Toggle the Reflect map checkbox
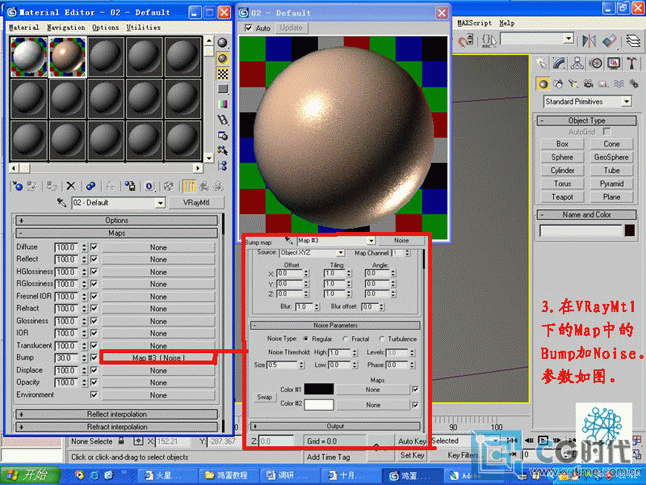Image resolution: width=646 pixels, height=485 pixels. 94,259
